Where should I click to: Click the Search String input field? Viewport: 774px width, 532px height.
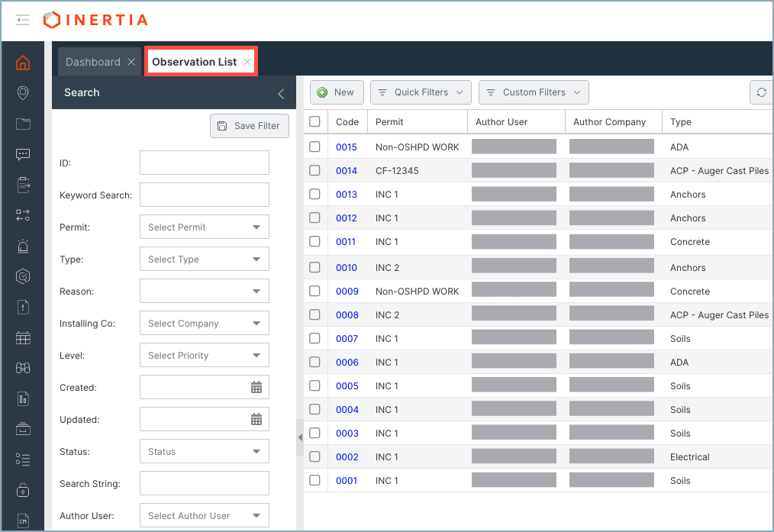pos(205,484)
